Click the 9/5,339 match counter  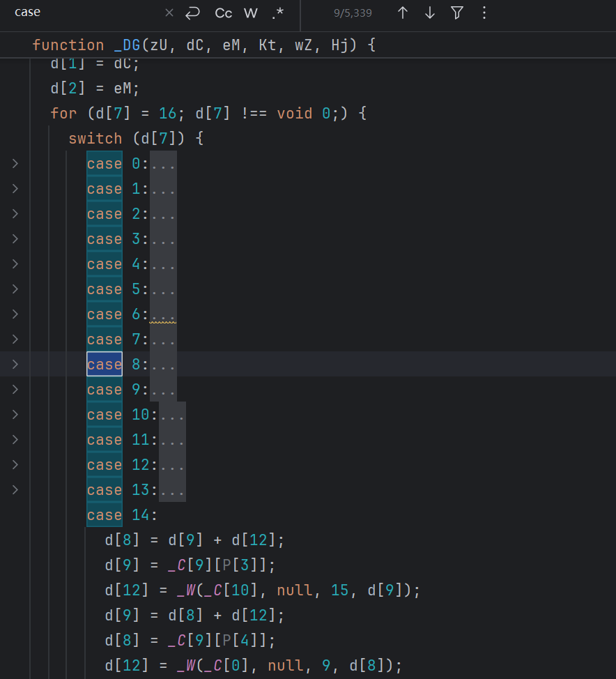[x=353, y=13]
